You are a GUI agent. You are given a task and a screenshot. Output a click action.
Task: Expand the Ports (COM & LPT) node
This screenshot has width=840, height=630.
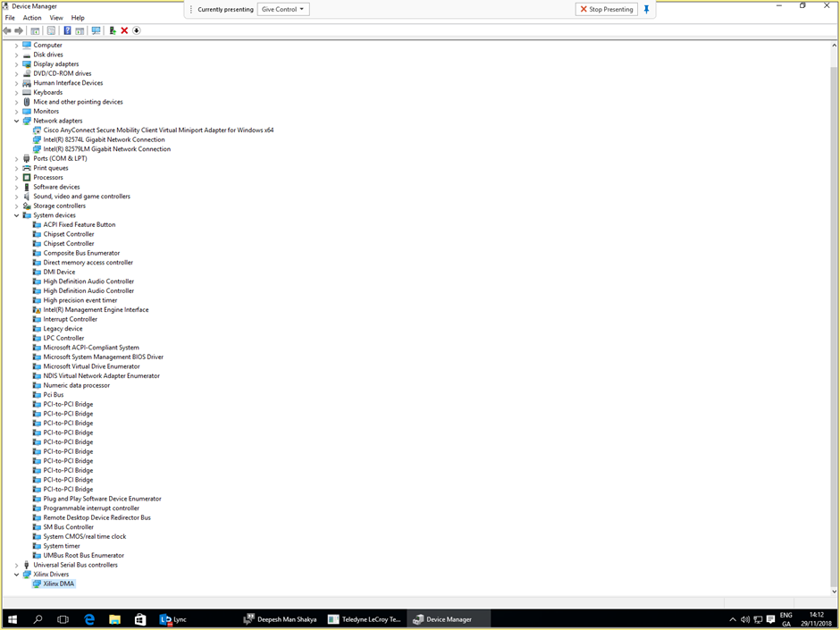[x=17, y=159]
